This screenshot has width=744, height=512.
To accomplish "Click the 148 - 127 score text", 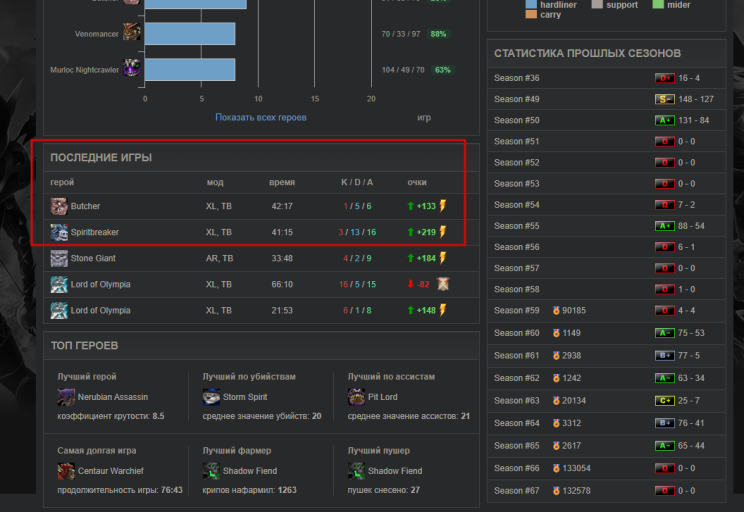I will (x=696, y=99).
